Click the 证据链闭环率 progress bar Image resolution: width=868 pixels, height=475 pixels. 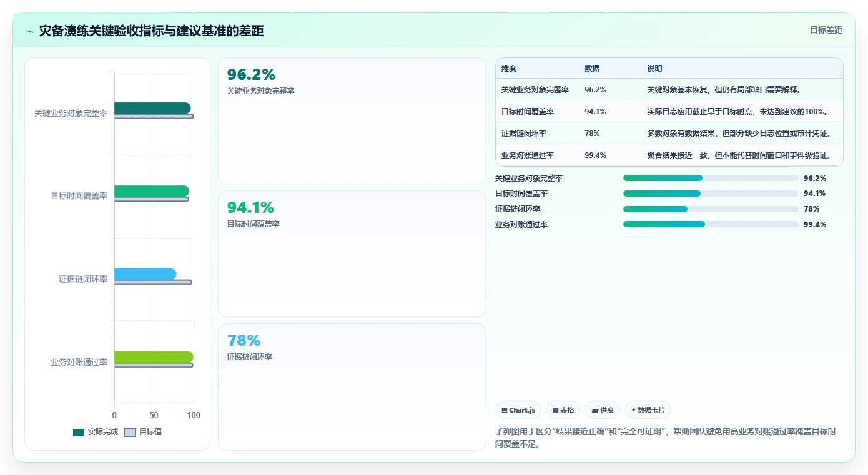coord(711,209)
